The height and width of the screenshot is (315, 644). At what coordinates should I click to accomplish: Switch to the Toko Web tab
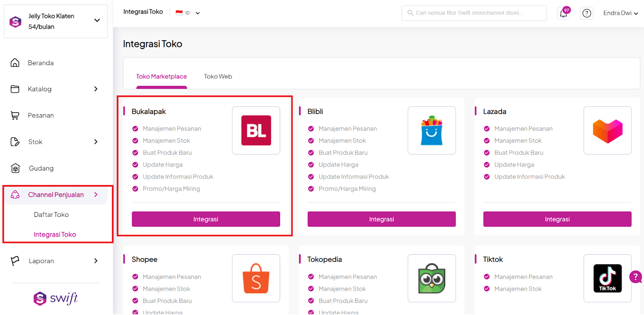pyautogui.click(x=218, y=76)
